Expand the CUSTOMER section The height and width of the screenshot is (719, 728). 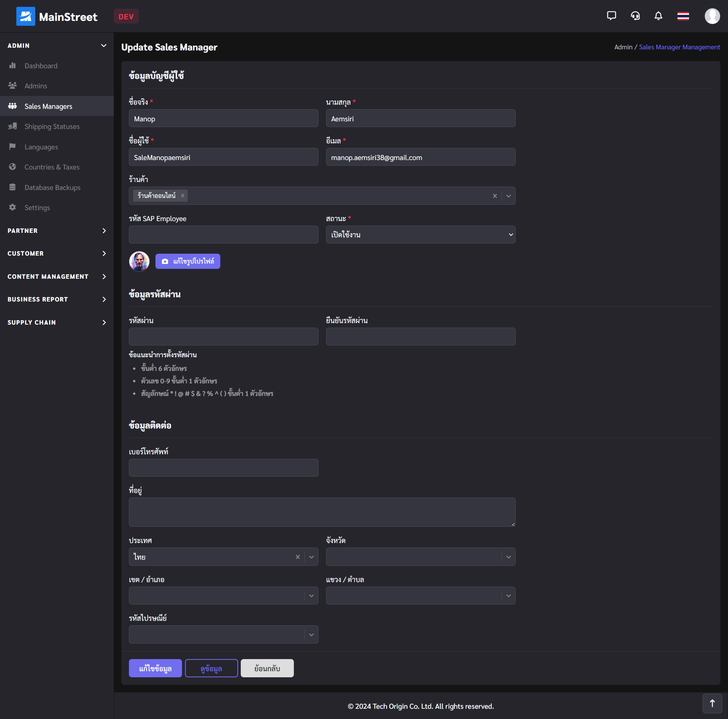point(56,253)
